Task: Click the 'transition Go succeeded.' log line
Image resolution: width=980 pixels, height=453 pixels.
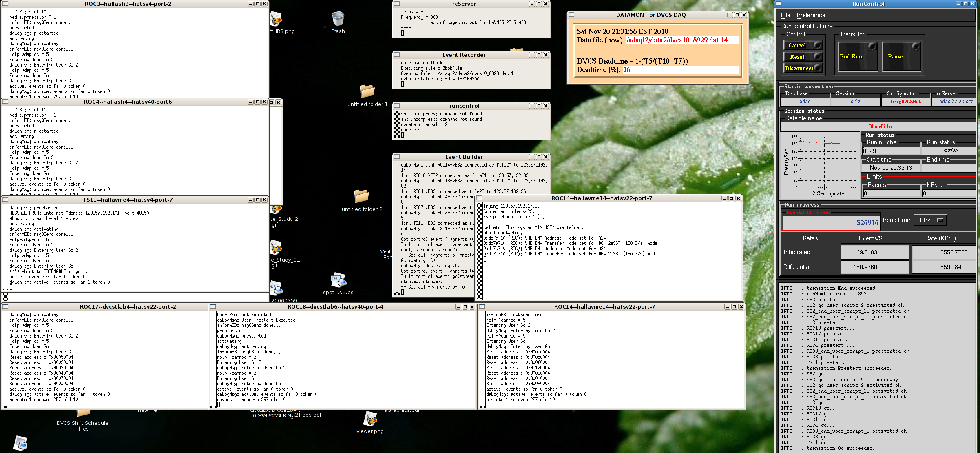Action: [840, 448]
